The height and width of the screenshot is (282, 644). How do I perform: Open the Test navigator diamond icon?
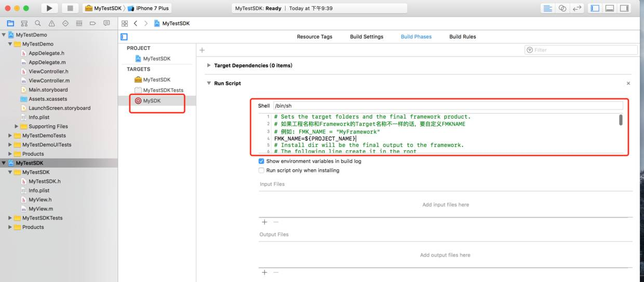tap(65, 23)
